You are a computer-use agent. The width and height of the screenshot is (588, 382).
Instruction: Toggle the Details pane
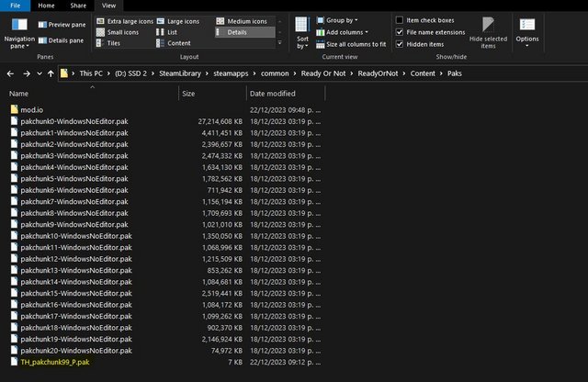pos(61,40)
